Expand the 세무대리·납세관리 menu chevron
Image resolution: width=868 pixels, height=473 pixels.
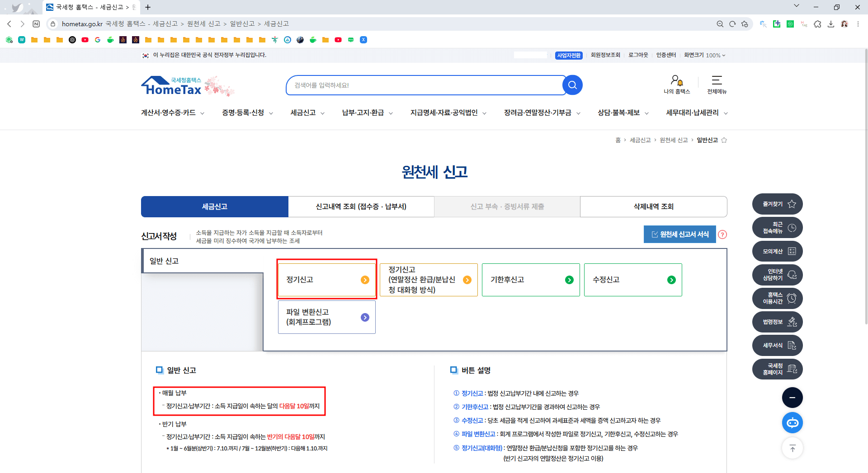coord(726,113)
